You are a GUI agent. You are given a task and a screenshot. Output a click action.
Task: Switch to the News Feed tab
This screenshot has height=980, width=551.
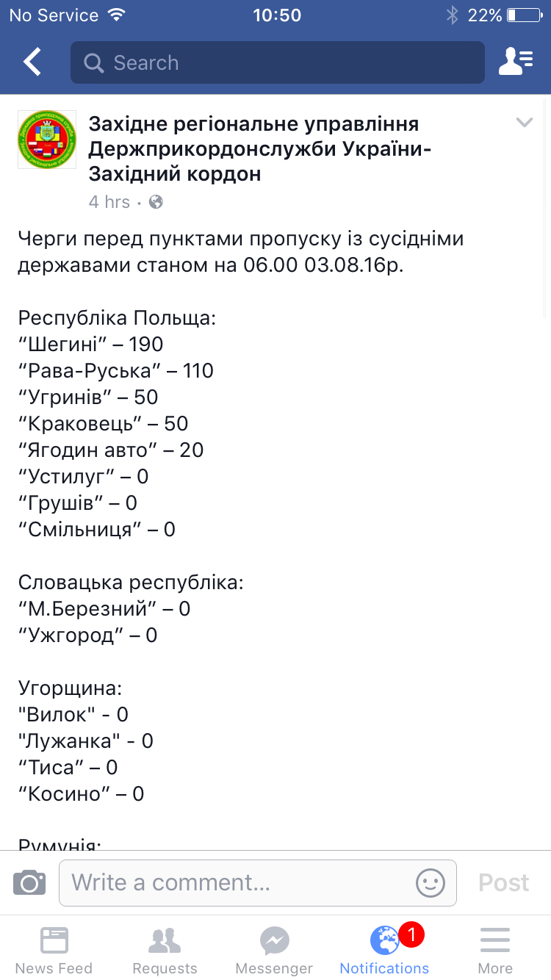[54, 949]
